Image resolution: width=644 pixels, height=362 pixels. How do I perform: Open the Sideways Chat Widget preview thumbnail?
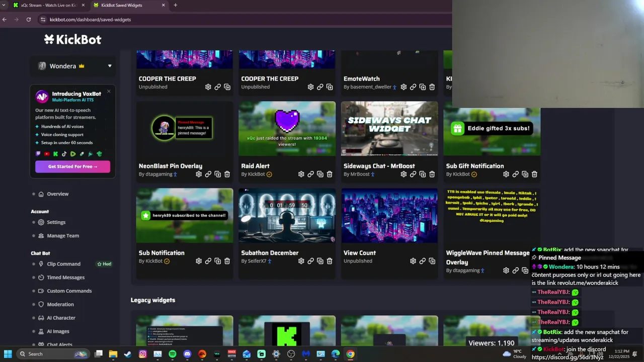point(389,129)
